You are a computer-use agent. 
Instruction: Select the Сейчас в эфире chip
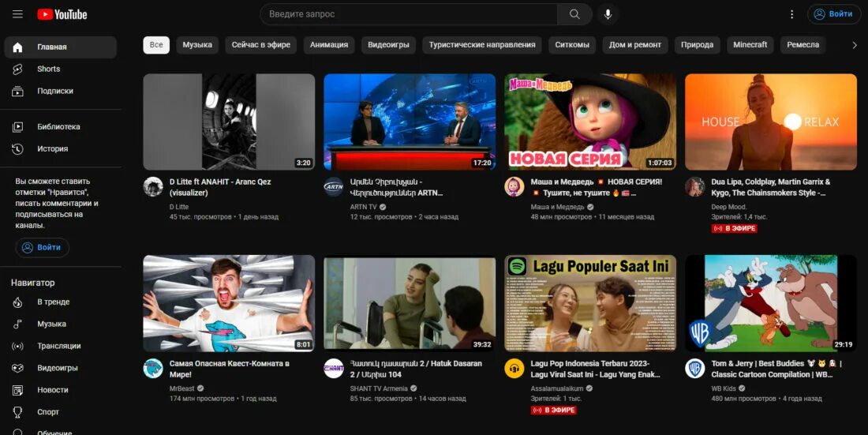point(260,45)
